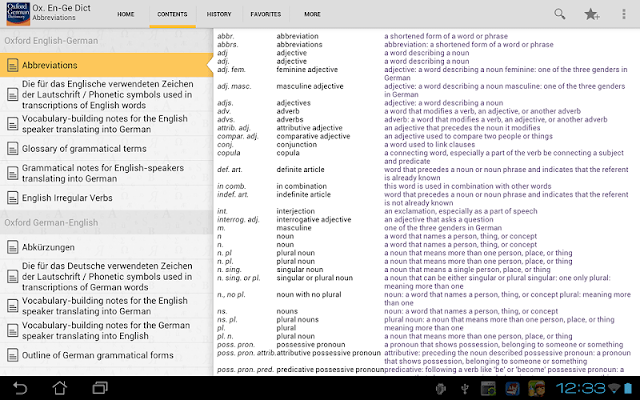Open Die für das Deutsche verwendeten Zeichen entry

106,276
